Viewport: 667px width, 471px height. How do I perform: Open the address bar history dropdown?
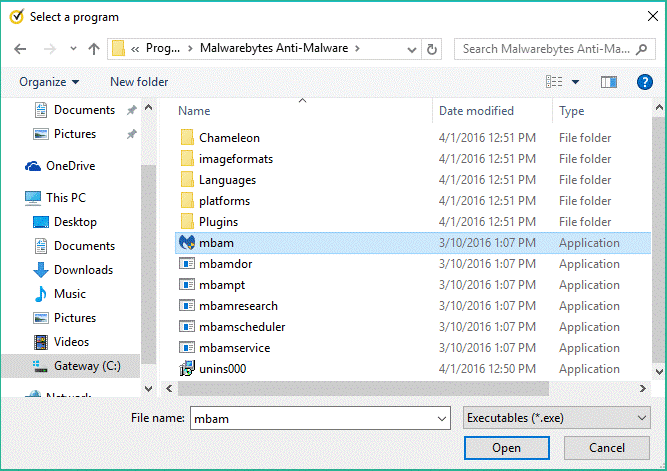[411, 50]
